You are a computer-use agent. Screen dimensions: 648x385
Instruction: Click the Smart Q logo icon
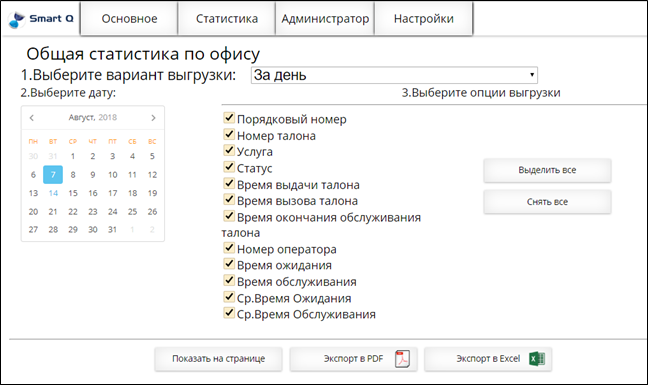(x=17, y=19)
